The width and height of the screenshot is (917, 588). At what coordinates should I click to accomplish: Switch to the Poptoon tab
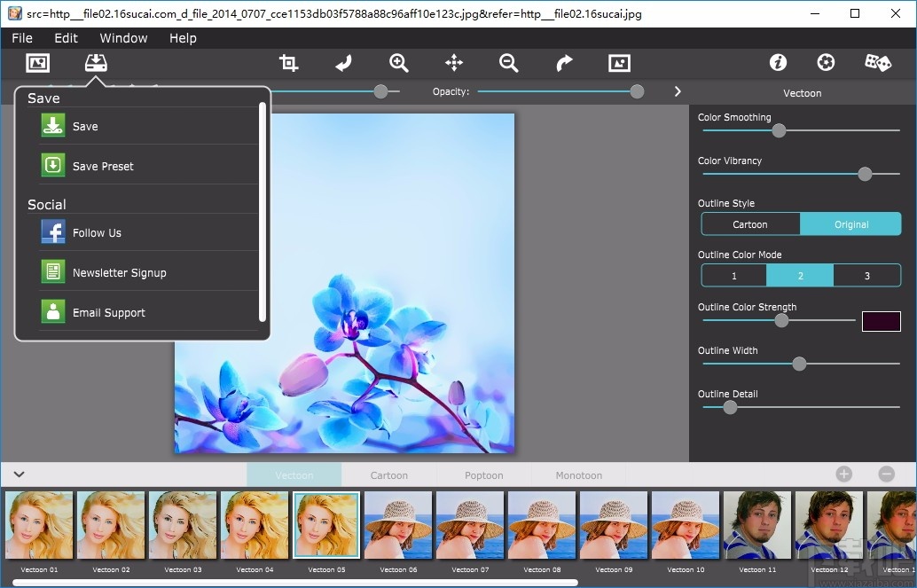(483, 475)
